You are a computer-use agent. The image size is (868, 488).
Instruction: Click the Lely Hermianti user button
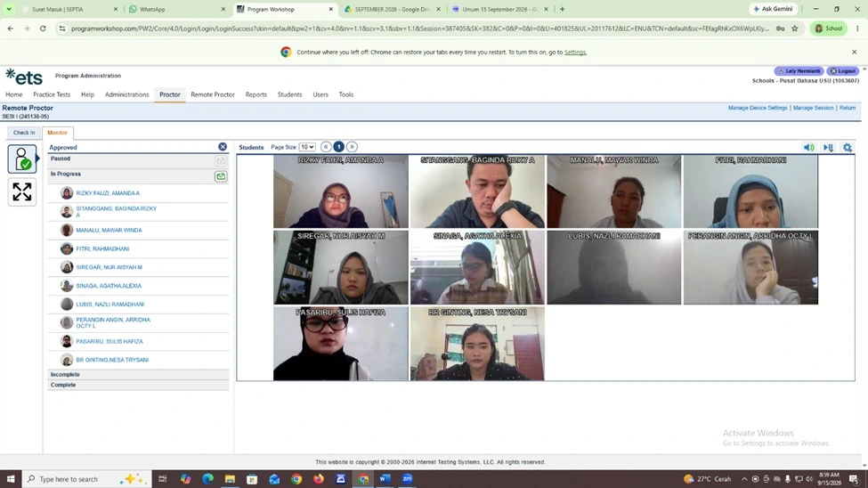tap(799, 71)
